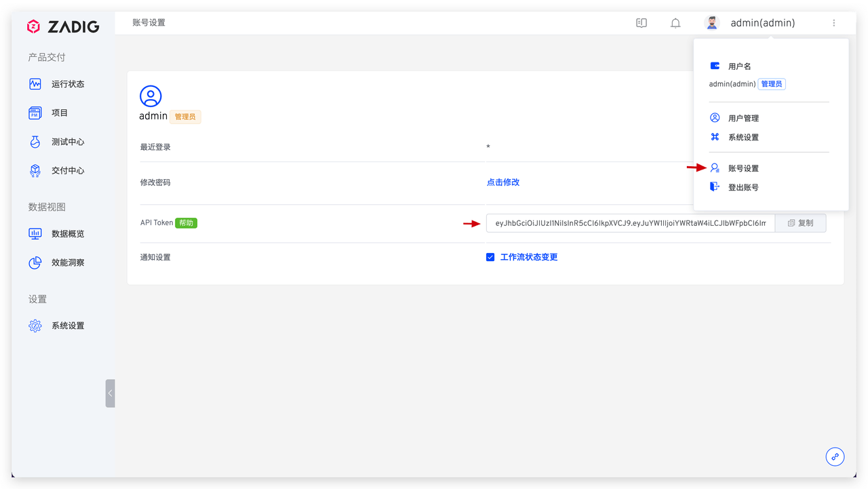Open the 交付中心 delivery center icon
The width and height of the screenshot is (868, 489).
[x=35, y=170]
